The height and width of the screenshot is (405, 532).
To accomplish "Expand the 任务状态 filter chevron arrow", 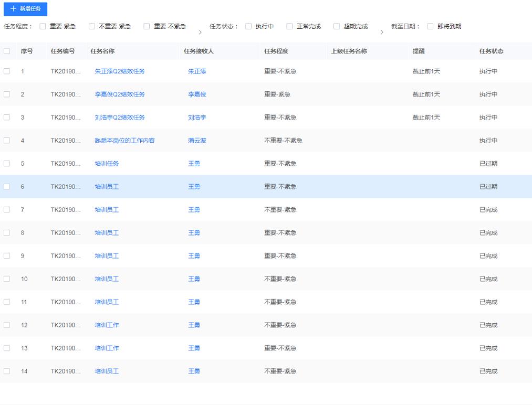I will [382, 31].
